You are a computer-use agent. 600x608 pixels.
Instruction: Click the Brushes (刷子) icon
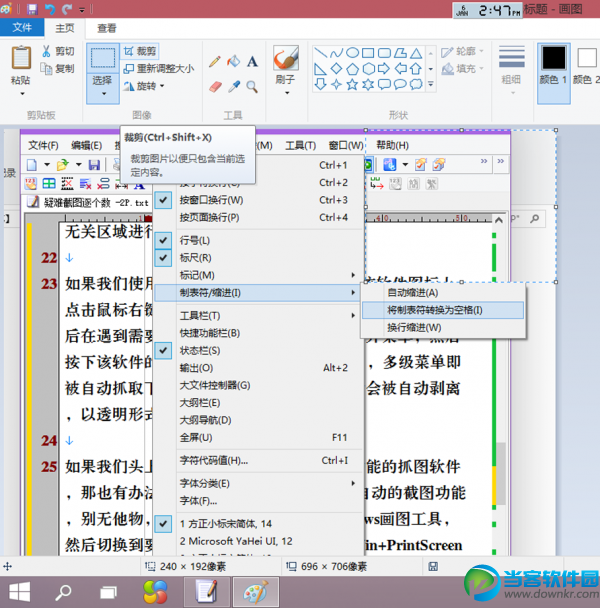pyautogui.click(x=286, y=58)
